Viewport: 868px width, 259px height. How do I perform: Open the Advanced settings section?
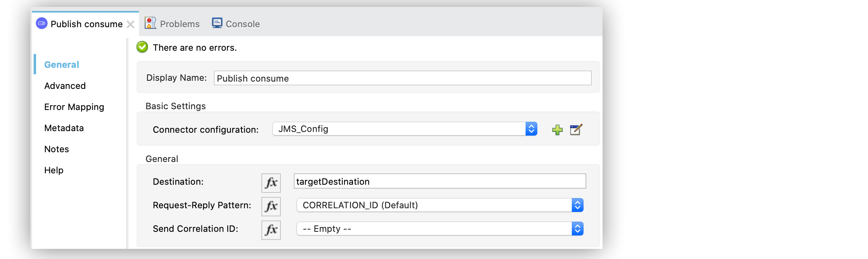coord(64,86)
